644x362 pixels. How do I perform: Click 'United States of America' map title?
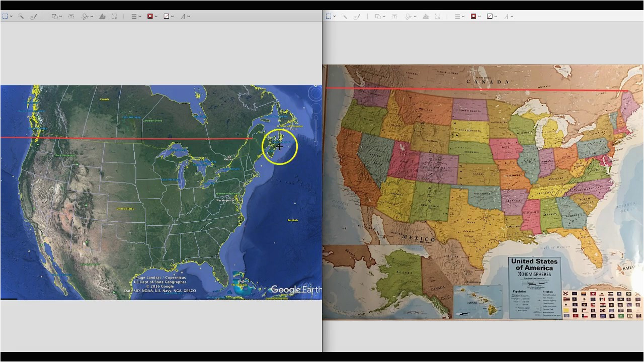tap(534, 264)
